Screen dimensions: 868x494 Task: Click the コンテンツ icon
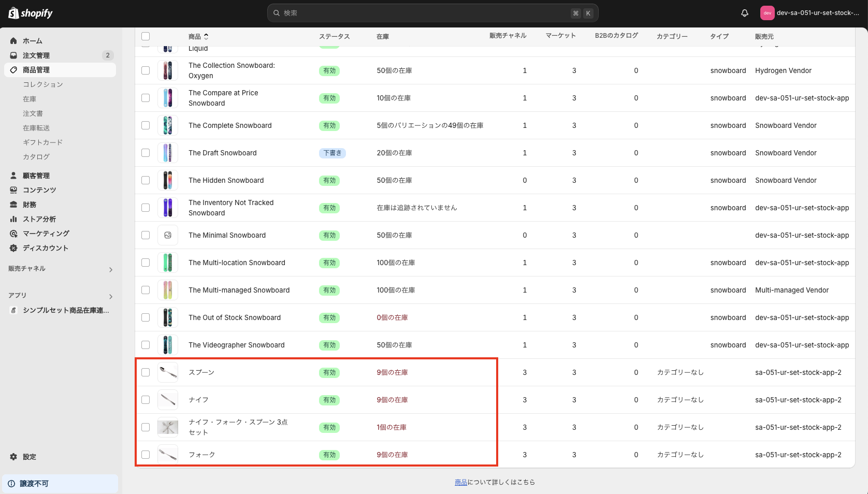click(x=13, y=190)
